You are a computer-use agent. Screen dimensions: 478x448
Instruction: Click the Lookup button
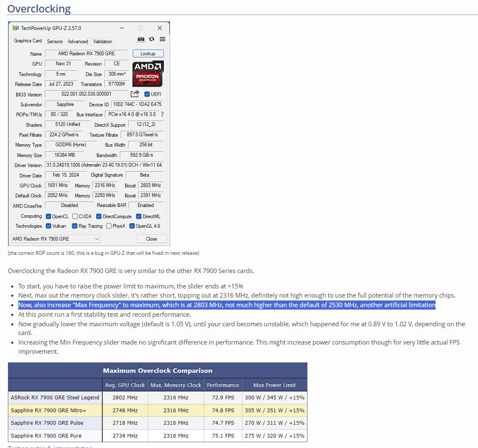coord(148,54)
